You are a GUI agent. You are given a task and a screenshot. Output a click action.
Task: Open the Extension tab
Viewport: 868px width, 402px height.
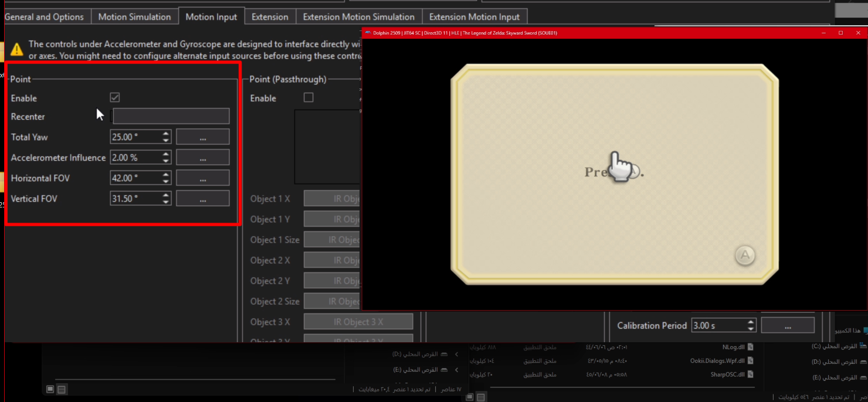pos(270,17)
